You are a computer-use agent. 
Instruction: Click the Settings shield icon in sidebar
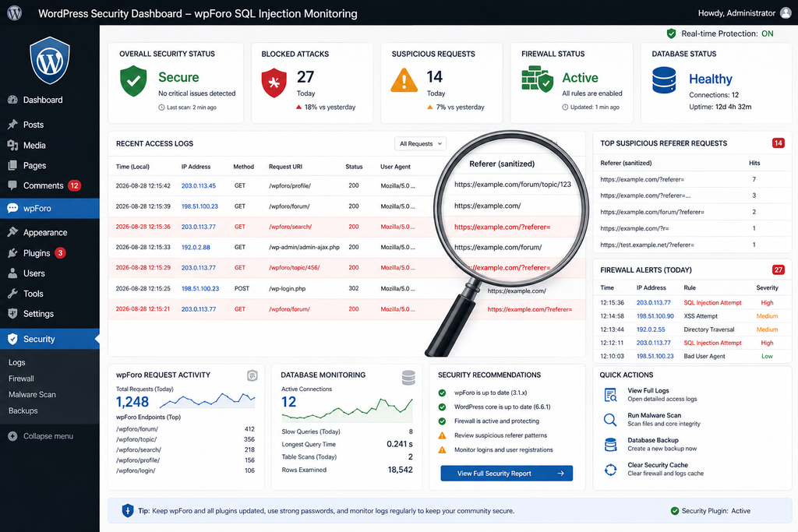point(12,314)
